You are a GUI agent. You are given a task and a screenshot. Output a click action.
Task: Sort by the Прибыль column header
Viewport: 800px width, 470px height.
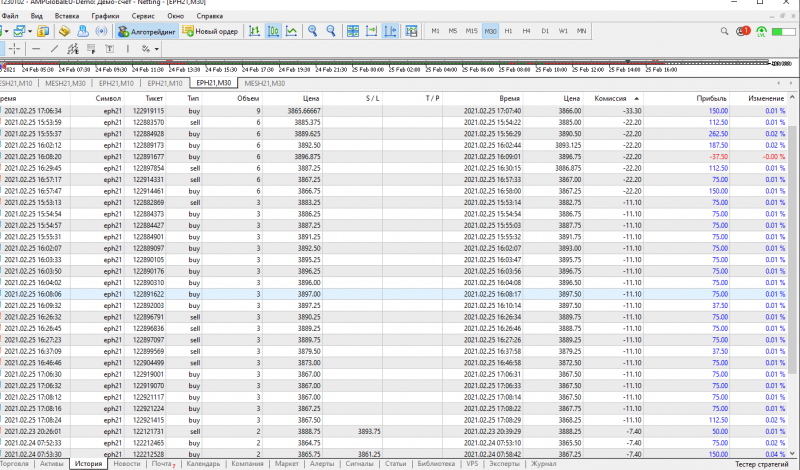click(711, 99)
